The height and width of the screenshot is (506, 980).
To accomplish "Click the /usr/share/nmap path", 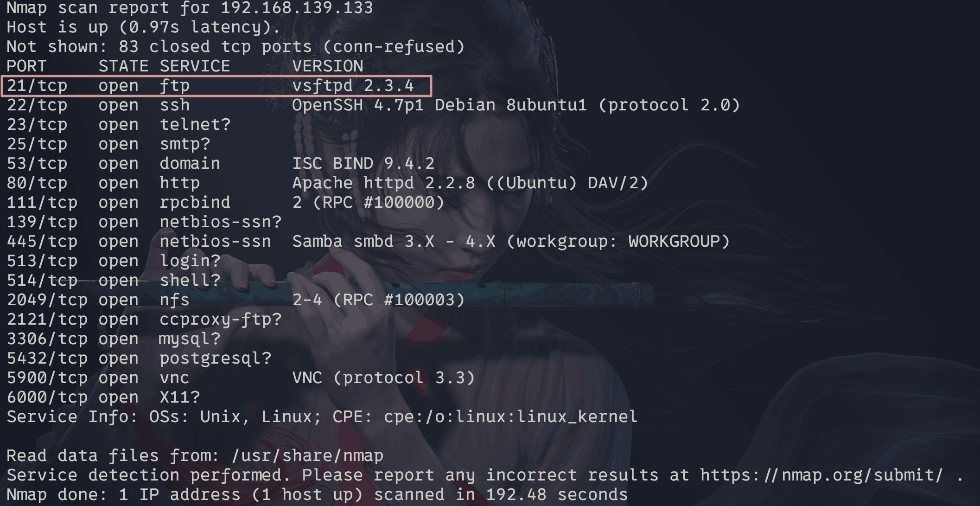I will [x=307, y=456].
